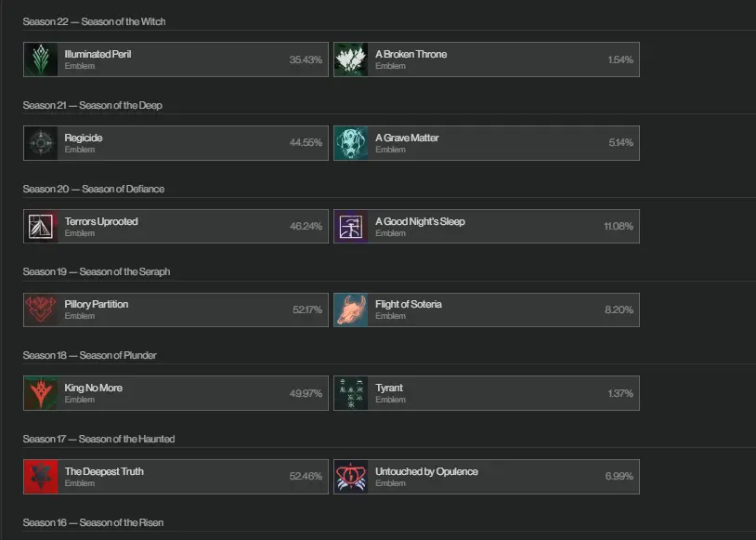Click the Terrors Uprooted emblem icon
Screen dimensions: 756x540
41,227
